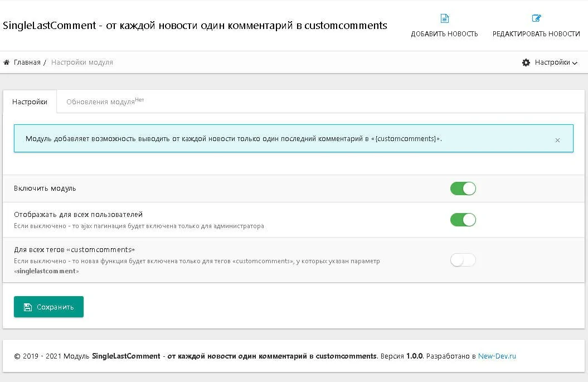Open the ДОБАВИТЬ НОВОСТЬ link
Image resolution: width=588 pixels, height=382 pixels.
pyautogui.click(x=444, y=26)
